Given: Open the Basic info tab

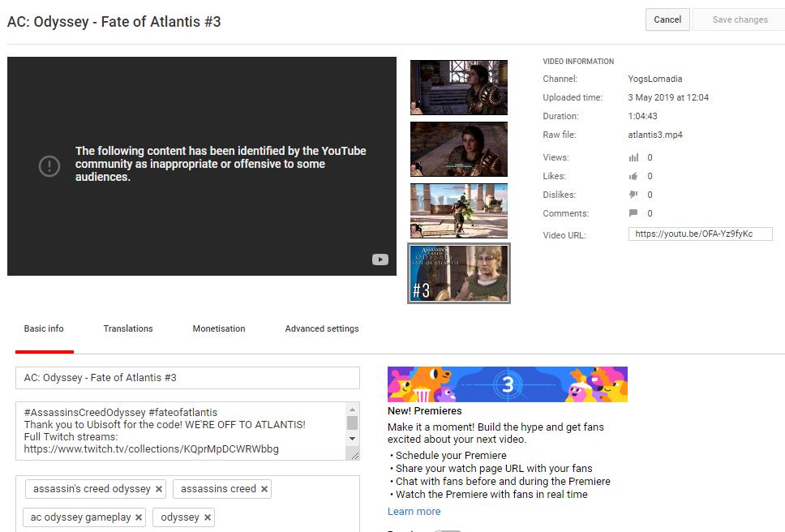Looking at the screenshot, I should point(44,328).
